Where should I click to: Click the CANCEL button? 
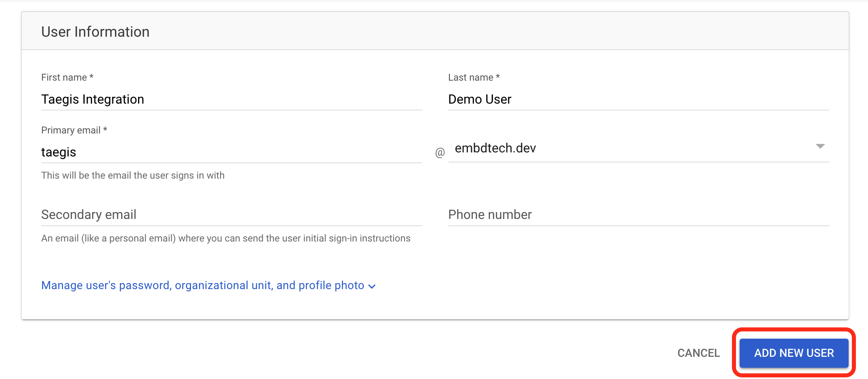[x=698, y=353]
